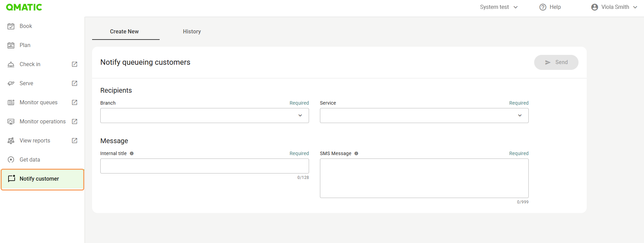Viewport: 644px width, 243px height.
Task: Open View reports menu item
Action: (x=42, y=141)
